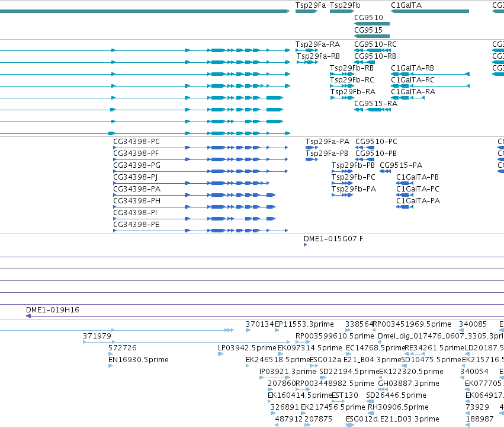Screen dimensions: 504x428
Task: Select EST 188987
Action: pos(468,425)
